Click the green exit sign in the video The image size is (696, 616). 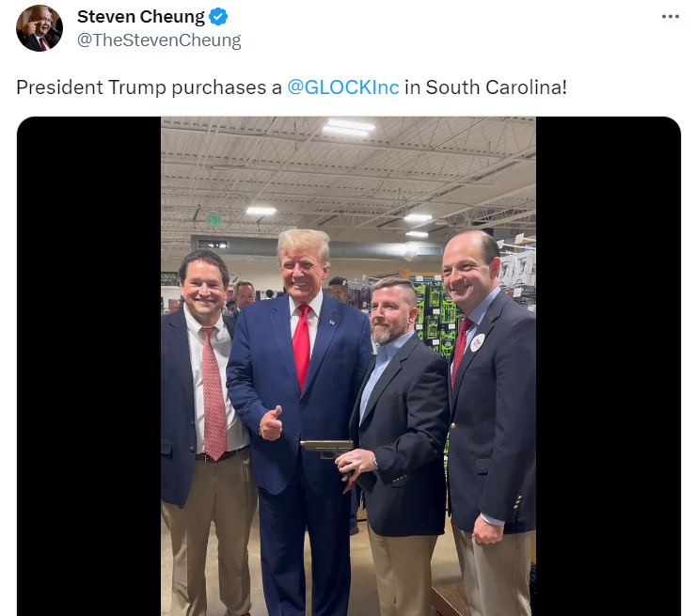point(214,220)
